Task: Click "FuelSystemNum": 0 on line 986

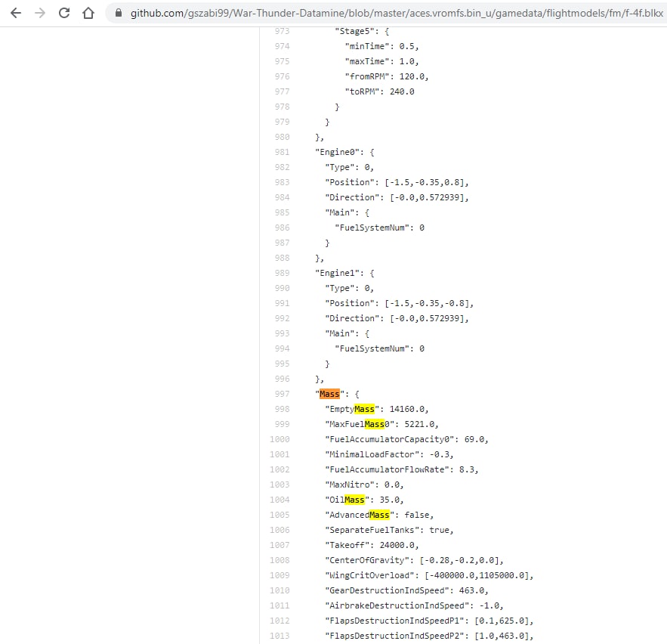Action: (x=379, y=228)
